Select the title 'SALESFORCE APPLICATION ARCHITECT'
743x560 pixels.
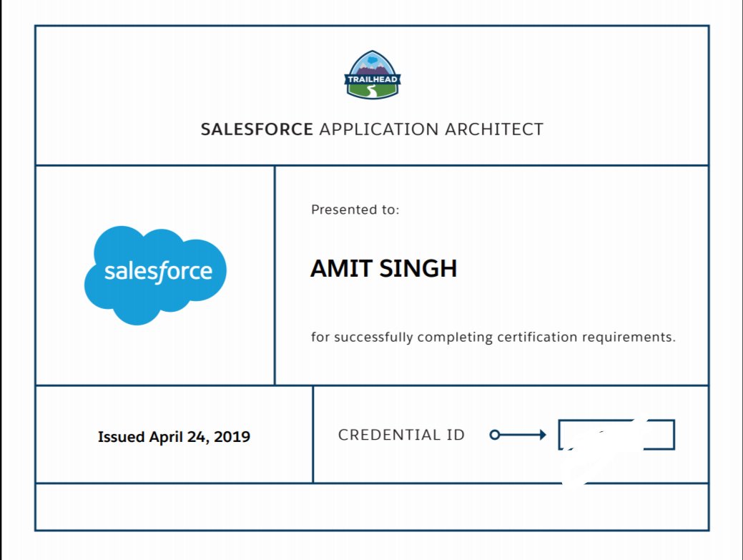[x=372, y=129]
